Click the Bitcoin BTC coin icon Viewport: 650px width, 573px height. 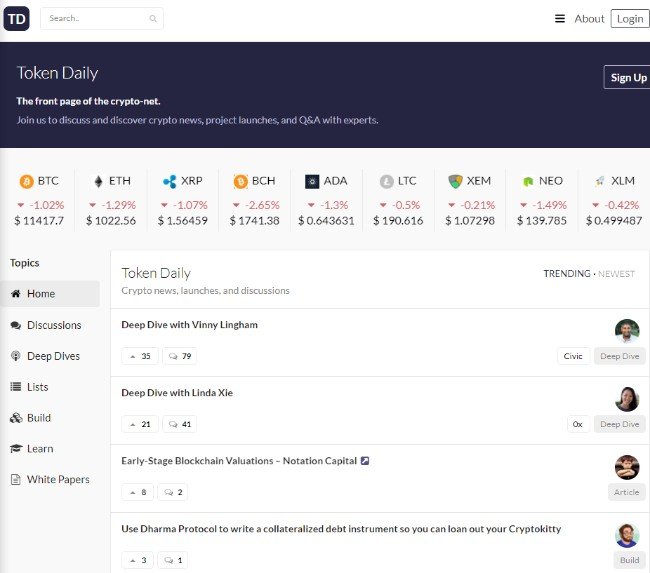(x=26, y=181)
